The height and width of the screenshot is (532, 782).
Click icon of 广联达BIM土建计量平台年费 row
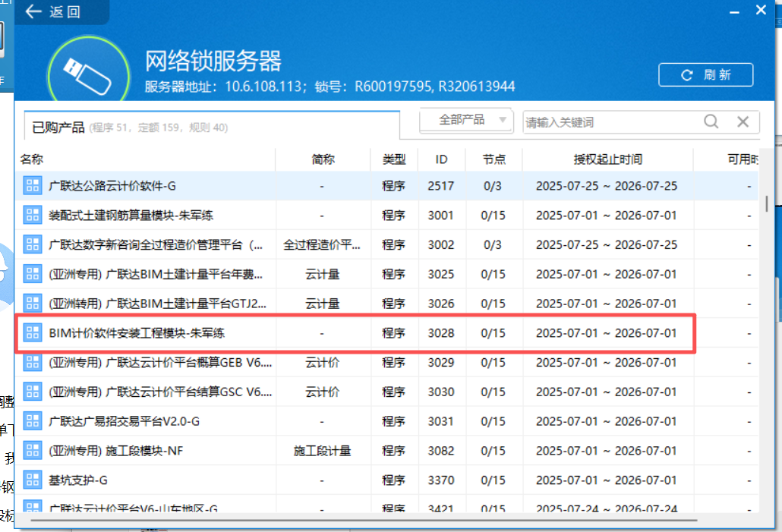(33, 274)
